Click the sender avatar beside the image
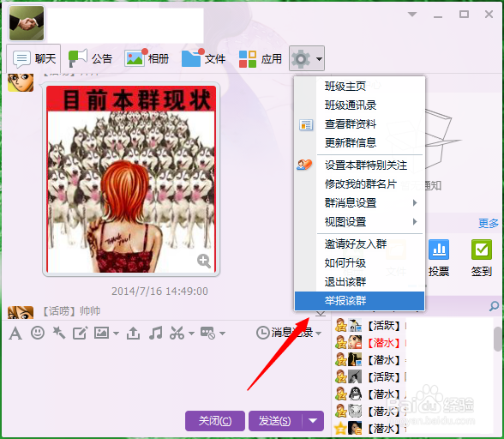 coord(21,82)
